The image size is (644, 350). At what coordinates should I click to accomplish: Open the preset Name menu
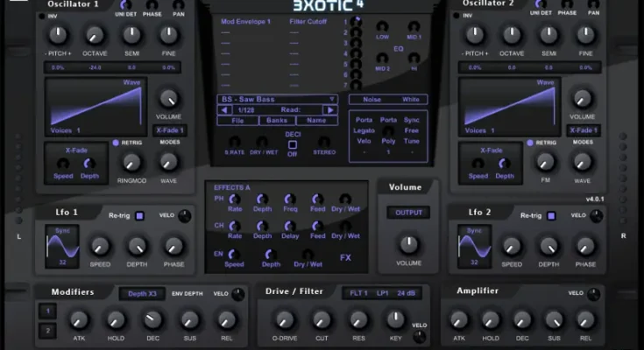[x=316, y=121]
